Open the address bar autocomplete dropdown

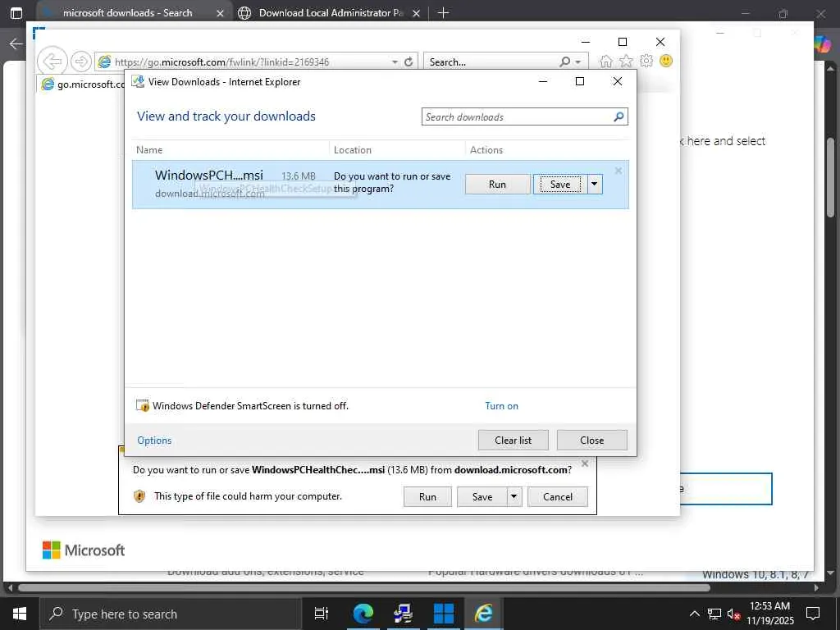pyautogui.click(x=395, y=62)
